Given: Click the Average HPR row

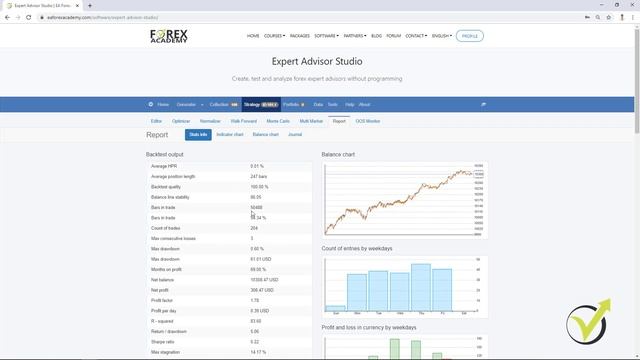Looking at the screenshot, I should click(229, 167).
